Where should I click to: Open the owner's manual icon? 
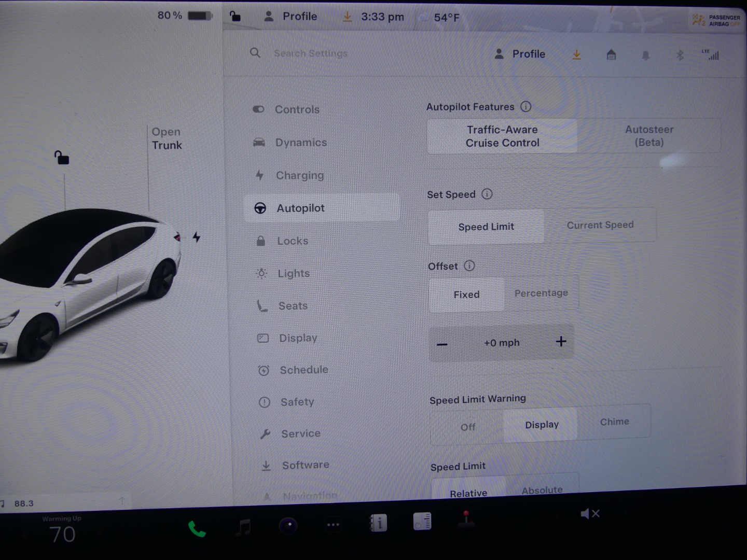tap(378, 523)
